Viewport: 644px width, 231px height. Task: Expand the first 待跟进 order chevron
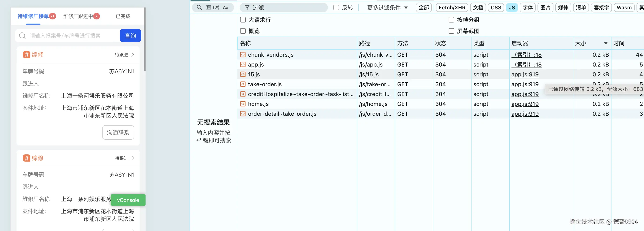[x=133, y=55]
